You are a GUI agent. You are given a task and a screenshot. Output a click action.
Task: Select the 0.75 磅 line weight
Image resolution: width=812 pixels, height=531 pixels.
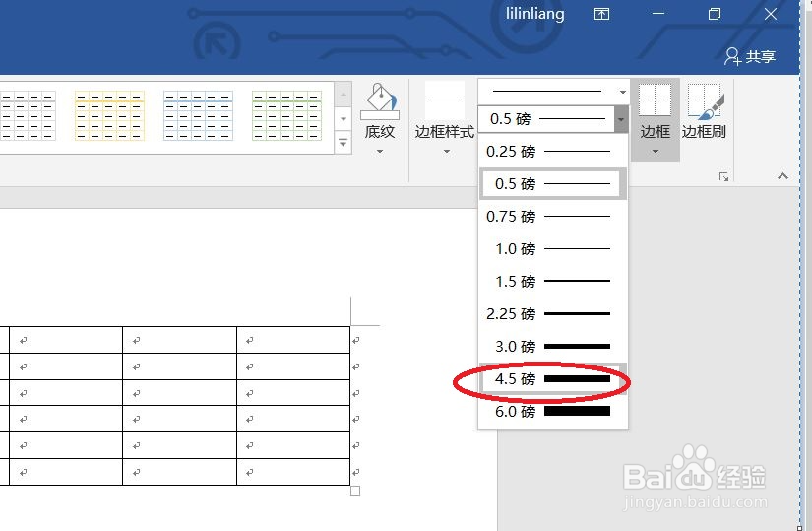552,216
